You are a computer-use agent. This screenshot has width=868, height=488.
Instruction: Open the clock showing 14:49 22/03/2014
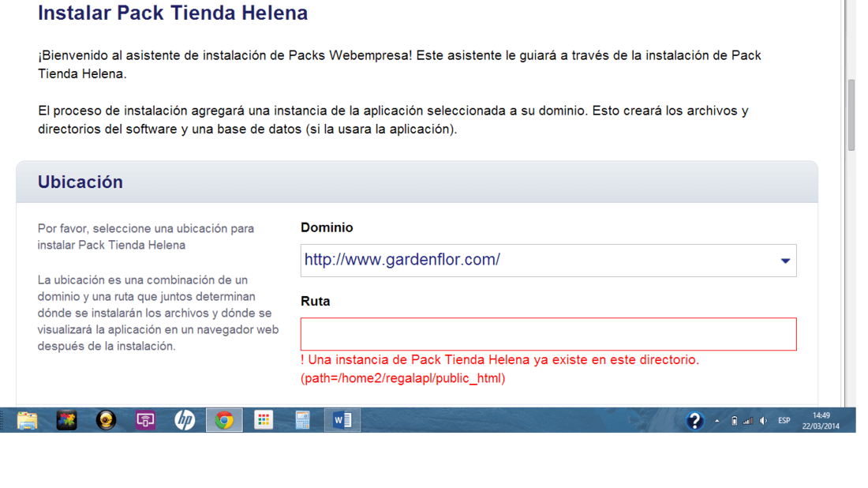click(821, 421)
